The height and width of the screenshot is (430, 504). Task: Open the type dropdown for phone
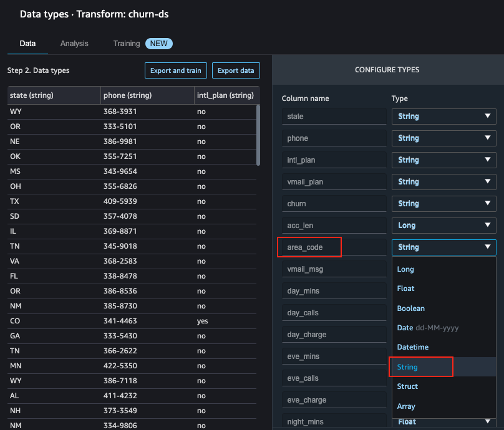(444, 138)
